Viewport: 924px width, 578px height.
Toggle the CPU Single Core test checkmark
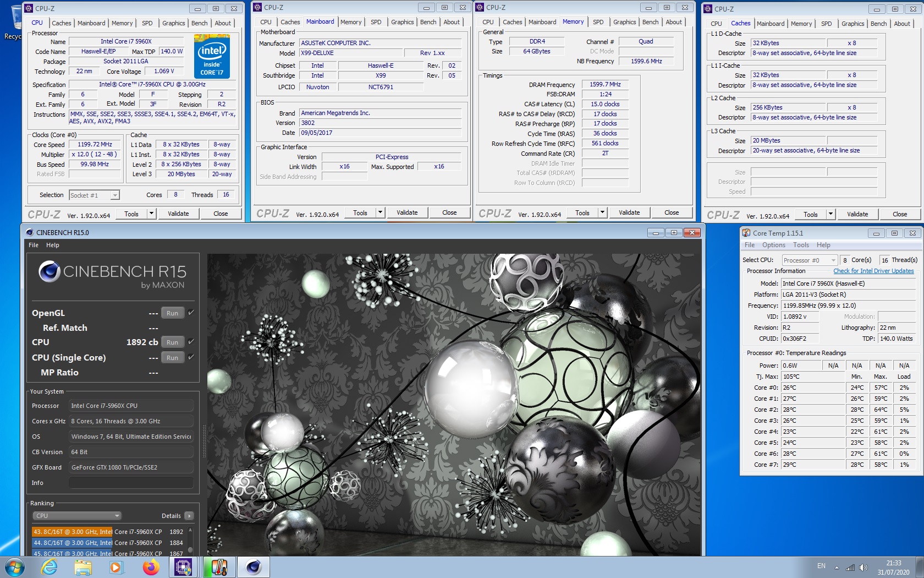point(191,357)
